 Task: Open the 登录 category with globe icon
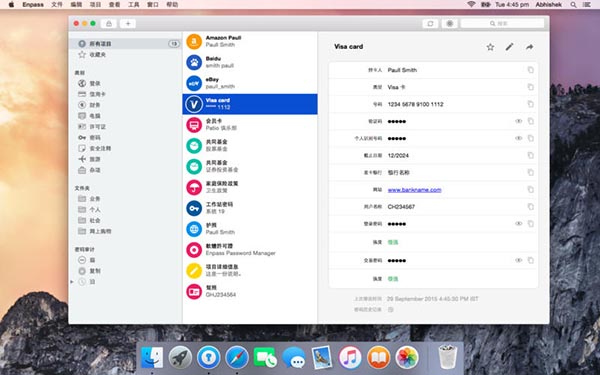pyautogui.click(x=89, y=83)
